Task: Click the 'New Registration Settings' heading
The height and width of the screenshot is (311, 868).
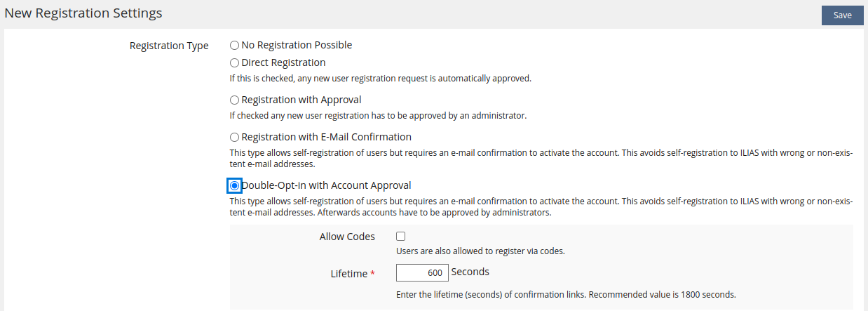Action: point(83,13)
